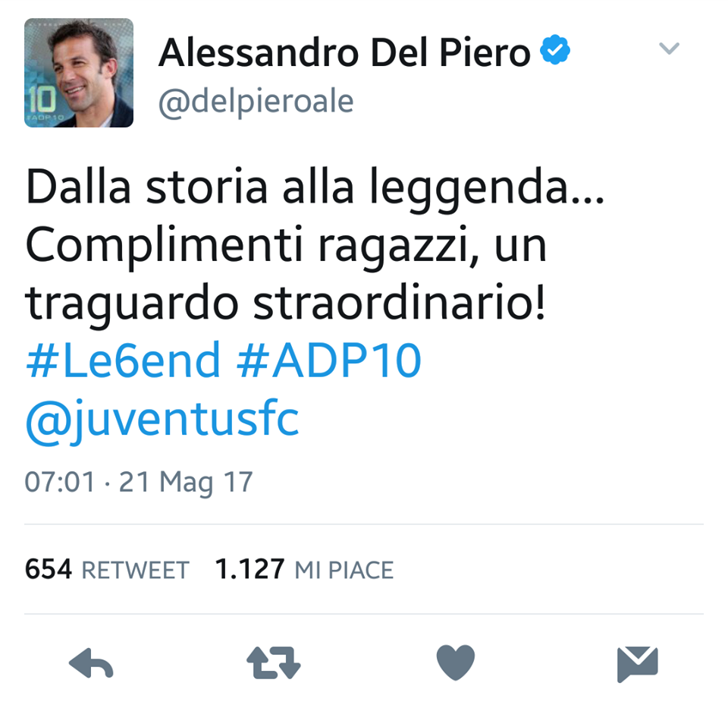Click the "traguardo straordinario!" text line
728x708 pixels.
(285, 304)
